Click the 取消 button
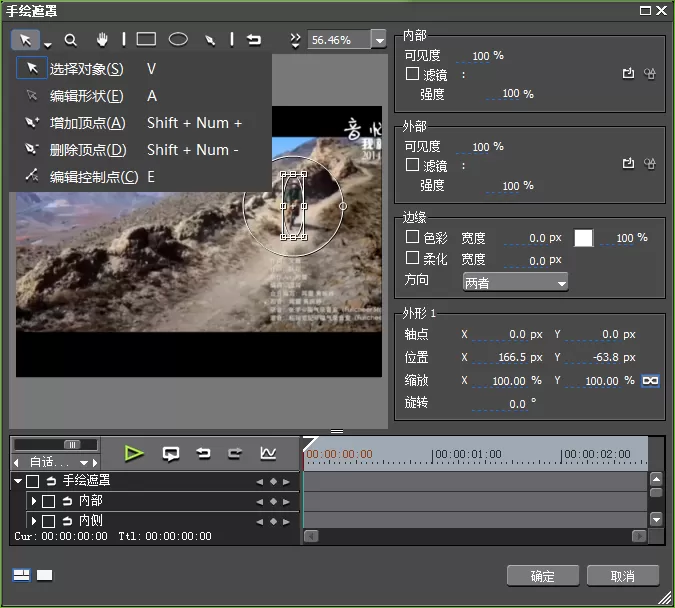The width and height of the screenshot is (675, 608). [x=622, y=576]
